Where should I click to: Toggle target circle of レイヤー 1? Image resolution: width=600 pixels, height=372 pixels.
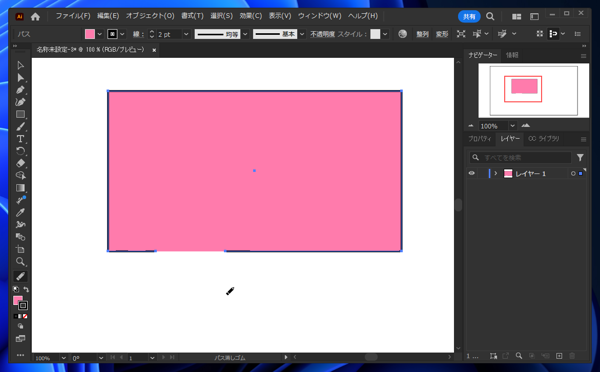click(573, 174)
